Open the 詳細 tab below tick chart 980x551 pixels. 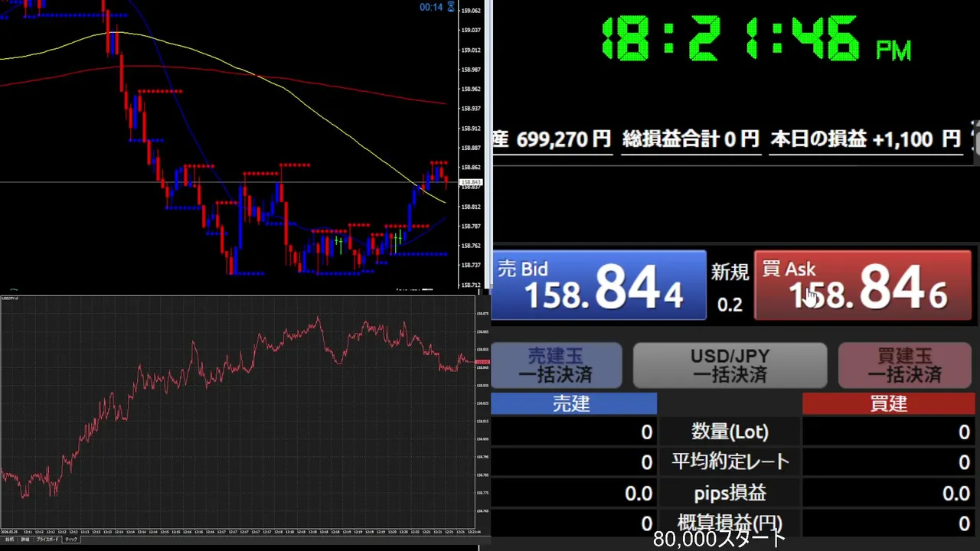pos(25,540)
